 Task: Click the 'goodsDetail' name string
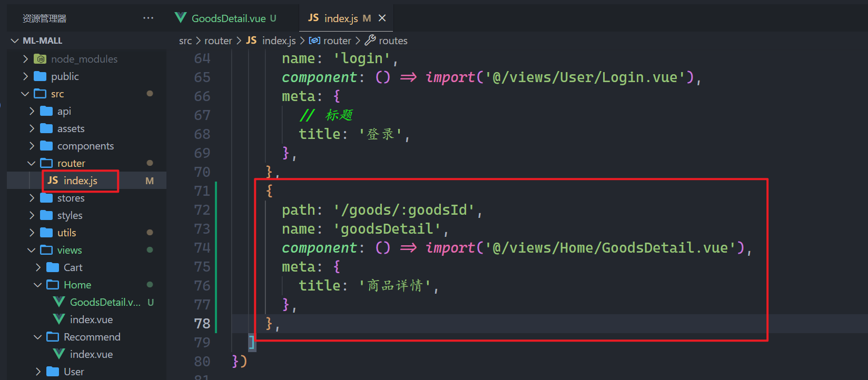pyautogui.click(x=387, y=229)
